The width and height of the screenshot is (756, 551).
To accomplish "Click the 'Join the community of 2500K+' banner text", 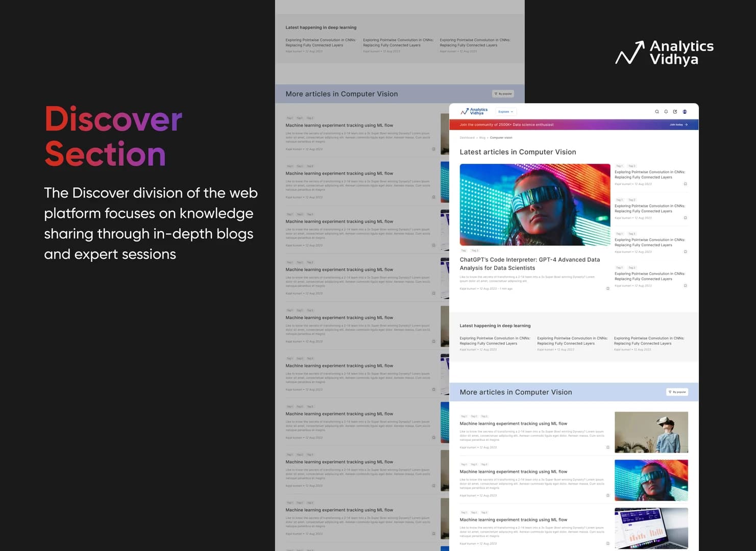I will point(506,124).
